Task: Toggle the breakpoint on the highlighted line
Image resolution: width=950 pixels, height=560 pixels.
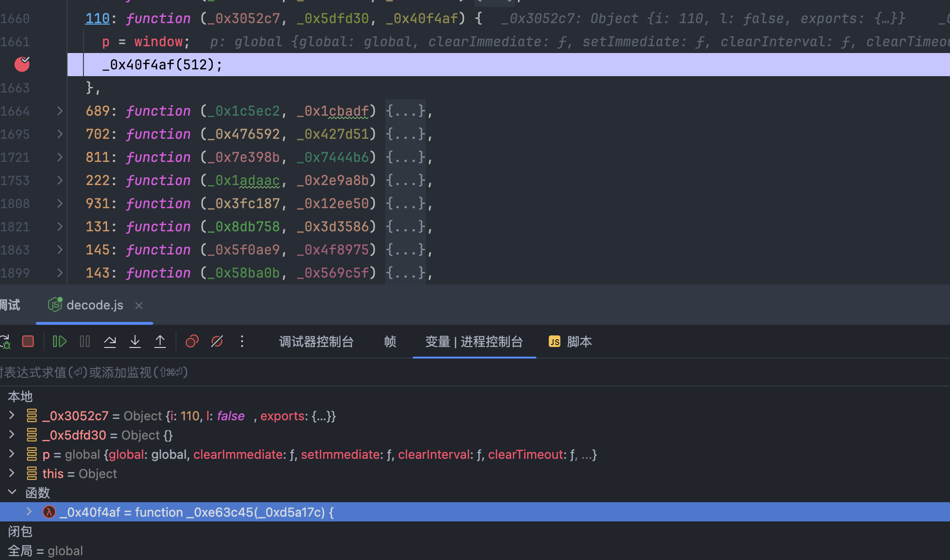Action: pos(22,64)
